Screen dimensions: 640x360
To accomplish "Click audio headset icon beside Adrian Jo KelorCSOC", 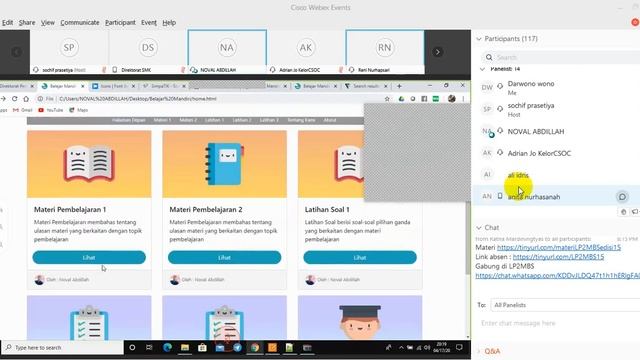I will [500, 152].
